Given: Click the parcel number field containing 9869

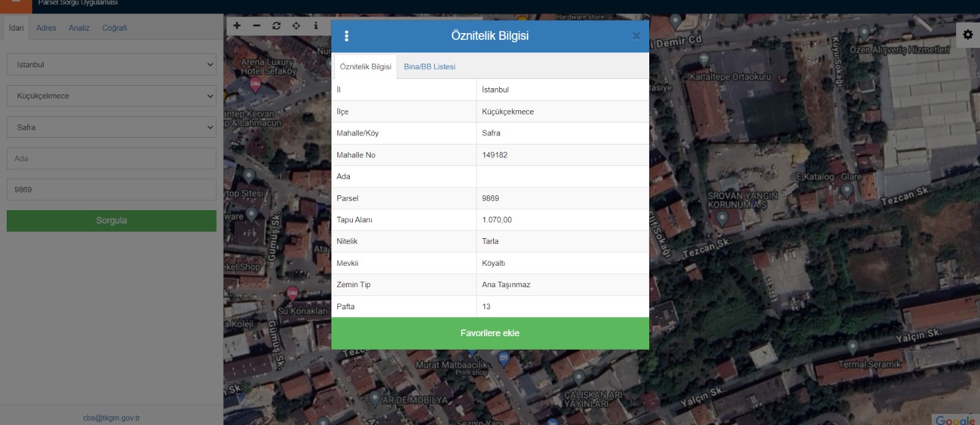Looking at the screenshot, I should (x=111, y=190).
